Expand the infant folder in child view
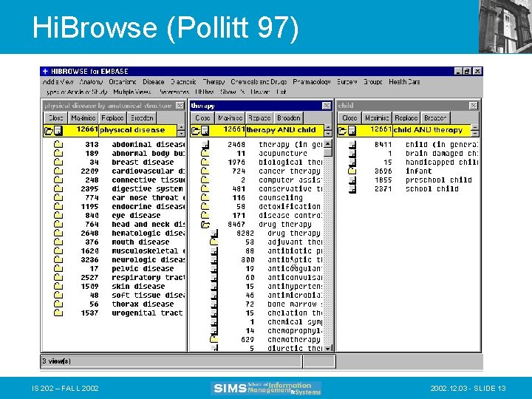 (x=352, y=171)
